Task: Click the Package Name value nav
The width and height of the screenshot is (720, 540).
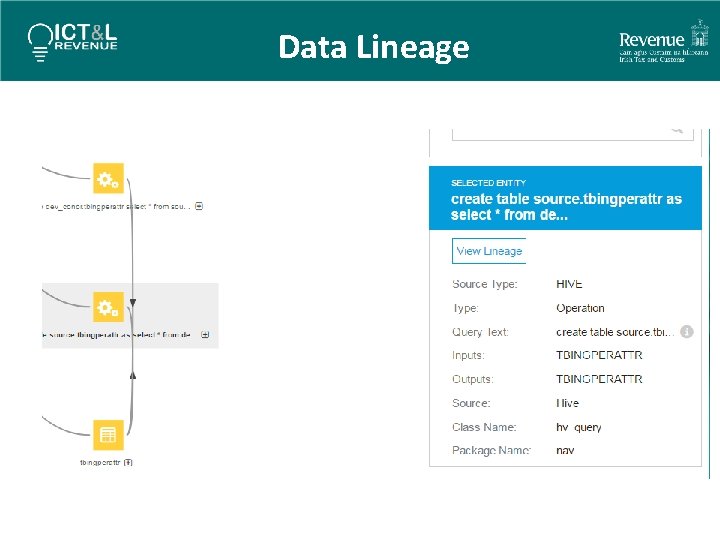Action: point(565,450)
